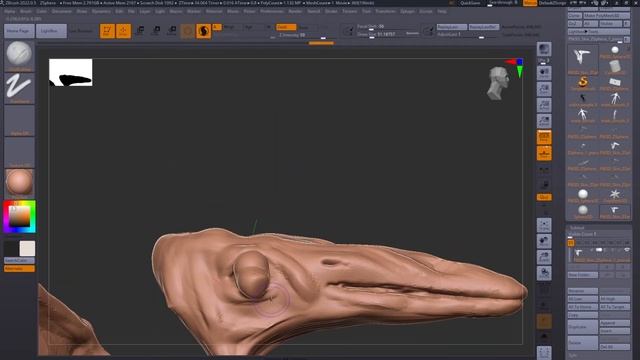
Task: Collapse the Subtool section header
Action: point(577,228)
